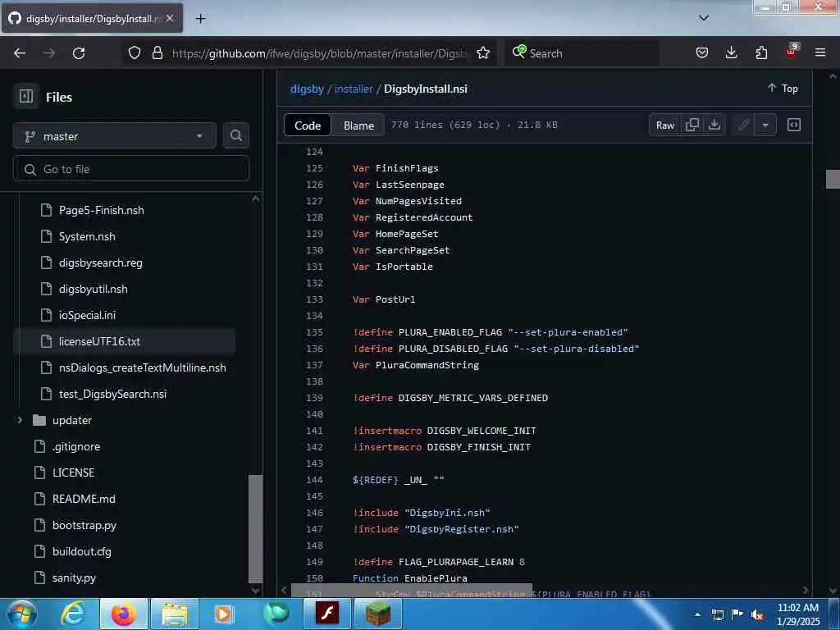
Task: Go to digsby repository breadcrumb
Action: pyautogui.click(x=307, y=89)
